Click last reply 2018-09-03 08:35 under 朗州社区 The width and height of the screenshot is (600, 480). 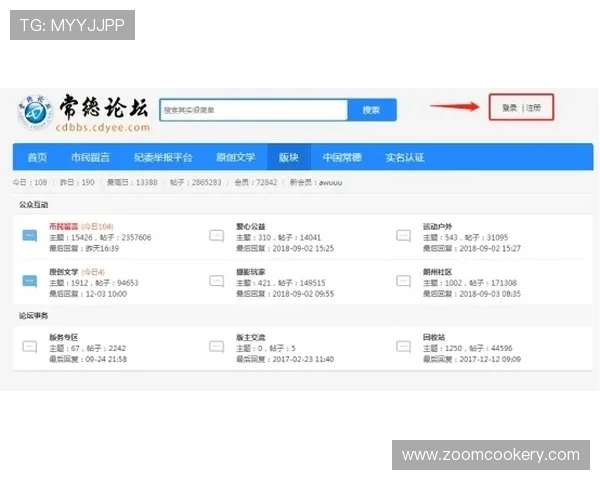[x=472, y=294]
